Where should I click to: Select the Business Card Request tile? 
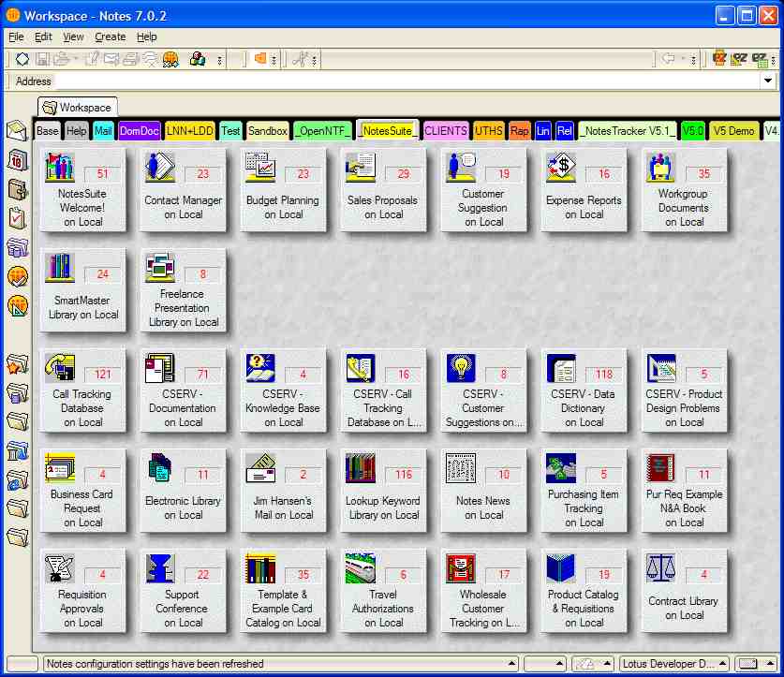pyautogui.click(x=82, y=491)
